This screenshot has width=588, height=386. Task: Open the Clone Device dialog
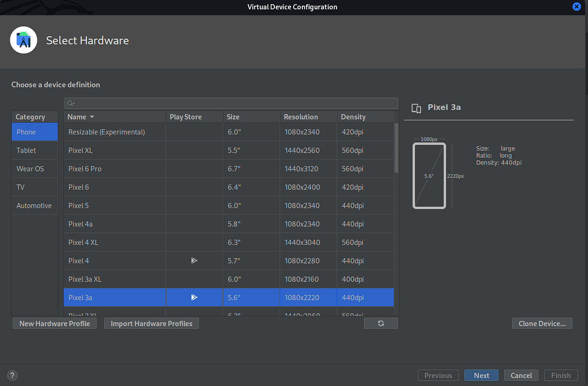(x=542, y=323)
